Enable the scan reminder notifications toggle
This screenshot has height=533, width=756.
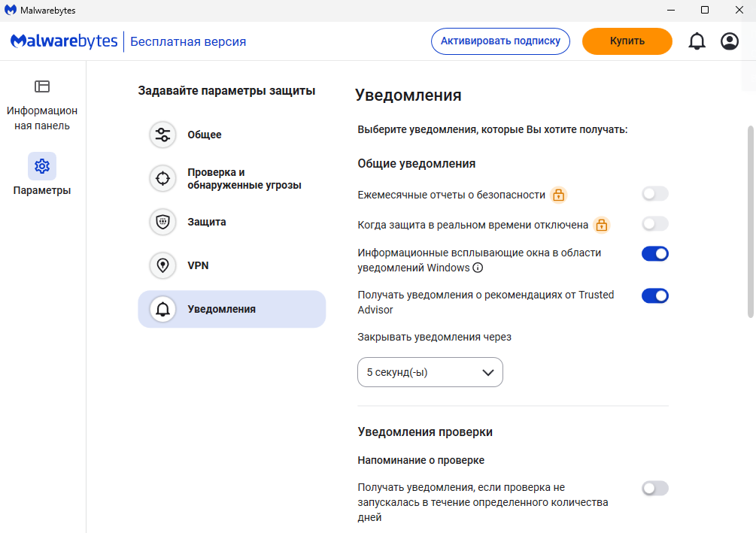[654, 489]
